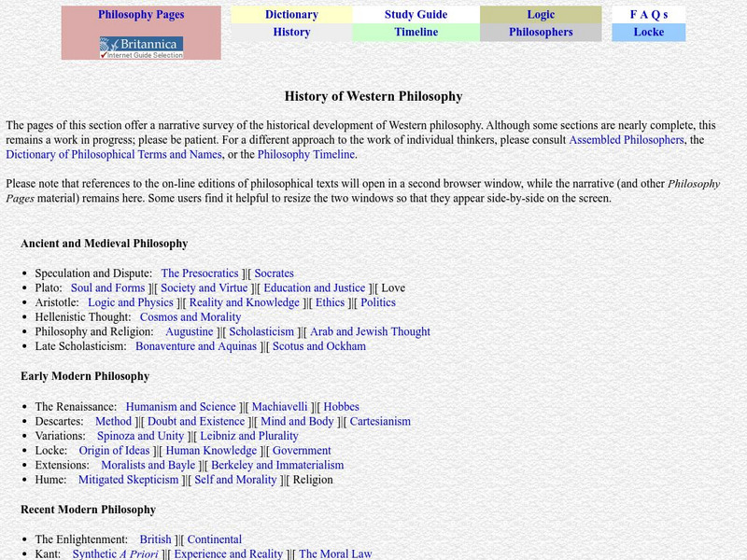Viewport: 747px width, 560px height.
Task: Open Timeline in the navigation bar
Action: 416,32
